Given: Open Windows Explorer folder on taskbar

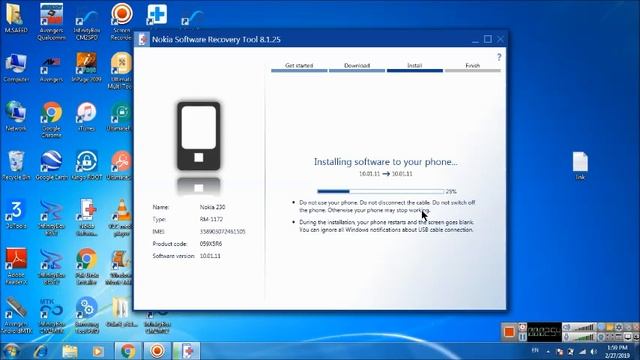Looking at the screenshot, I should (70, 351).
